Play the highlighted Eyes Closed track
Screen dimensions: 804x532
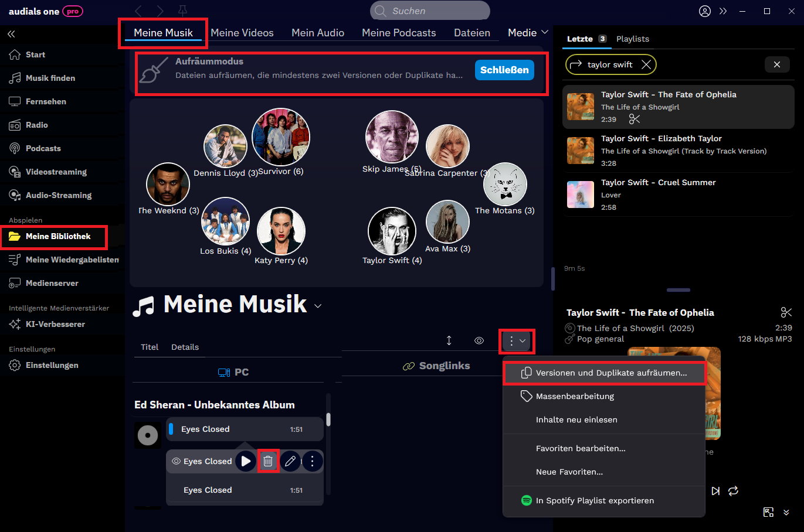(246, 461)
